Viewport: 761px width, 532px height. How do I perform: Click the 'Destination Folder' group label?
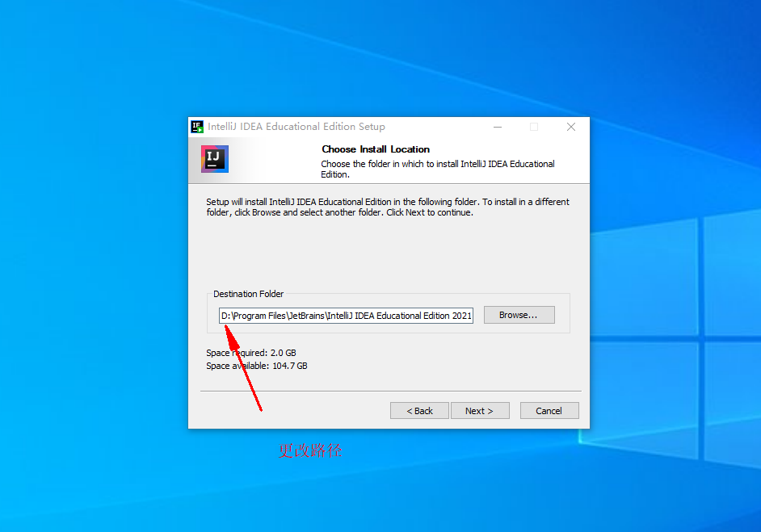click(x=249, y=294)
